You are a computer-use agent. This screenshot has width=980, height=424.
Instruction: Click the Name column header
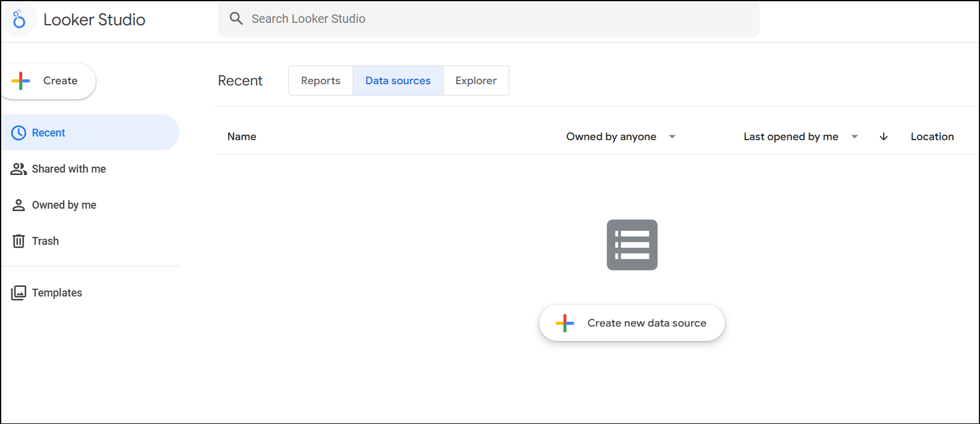[x=242, y=137]
